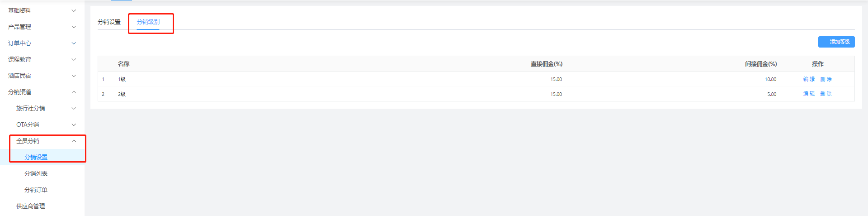Collapse the 分销渠道 sidebar section
Screen dimensions: 868x216
[74, 92]
